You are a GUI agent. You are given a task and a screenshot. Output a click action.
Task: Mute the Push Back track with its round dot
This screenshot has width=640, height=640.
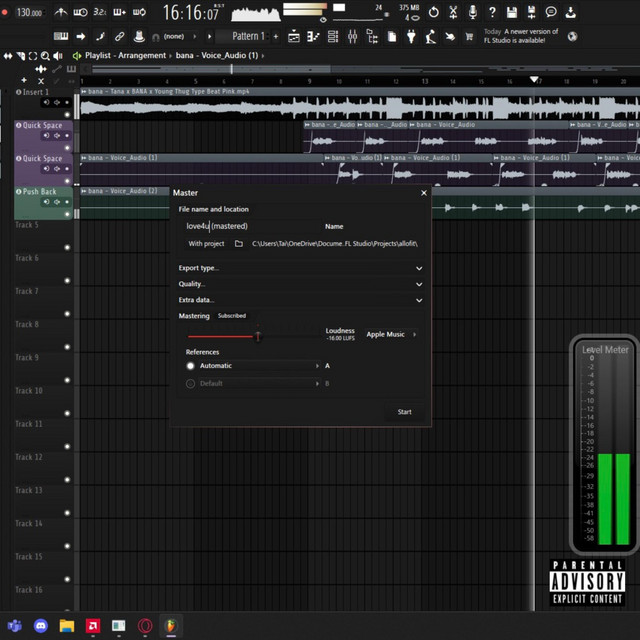click(67, 214)
